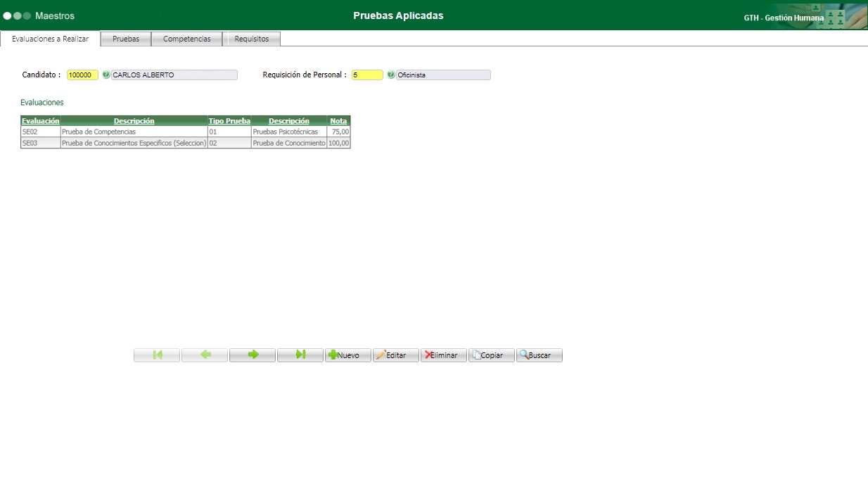
Task: Open the Evaluaciones a Realizar tab
Action: 51,39
